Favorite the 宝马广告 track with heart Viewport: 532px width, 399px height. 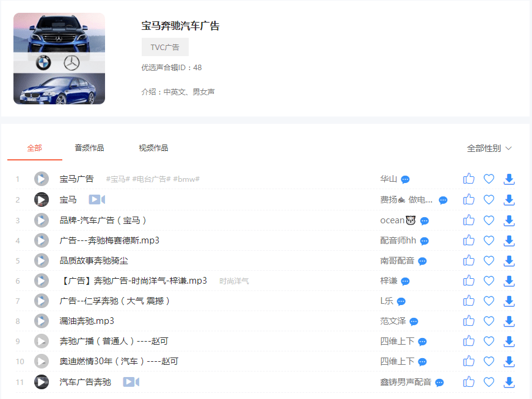pyautogui.click(x=489, y=179)
